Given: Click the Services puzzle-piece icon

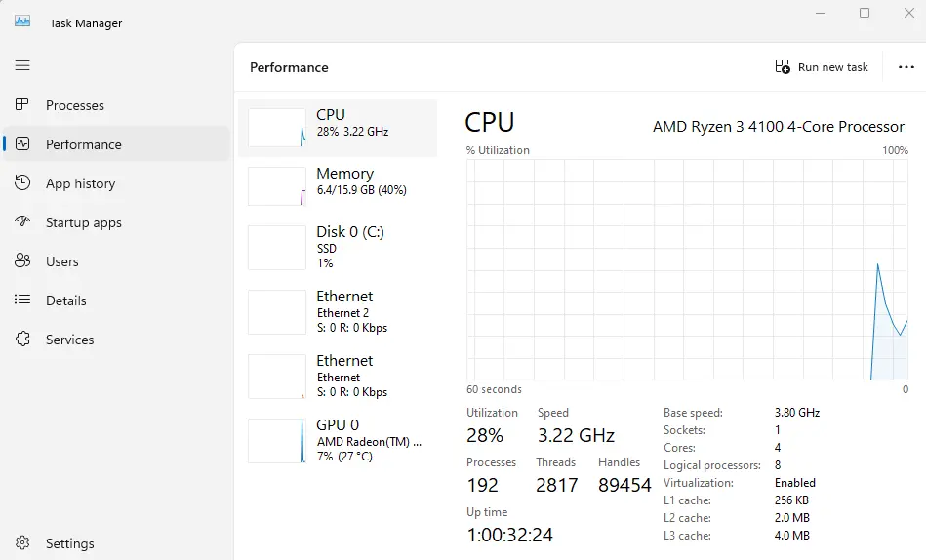Looking at the screenshot, I should (x=22, y=339).
